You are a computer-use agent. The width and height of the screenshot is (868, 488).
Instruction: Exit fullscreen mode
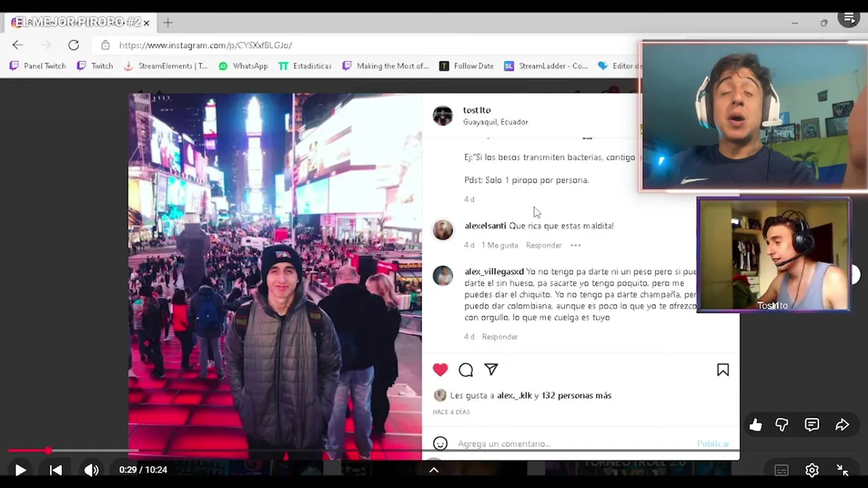pos(842,470)
